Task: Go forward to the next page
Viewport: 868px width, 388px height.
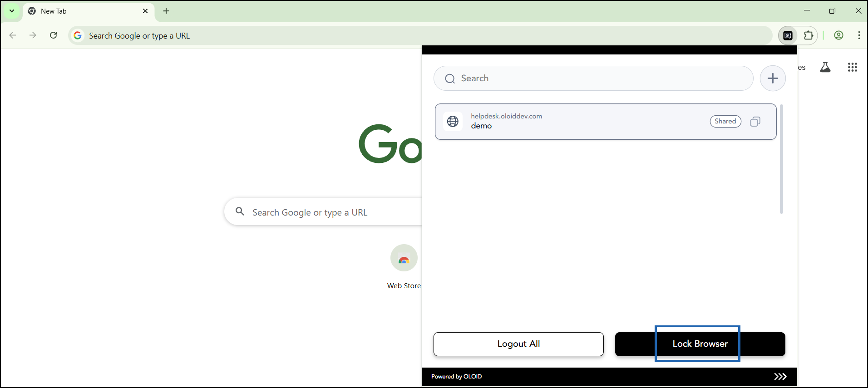Action: click(x=33, y=35)
